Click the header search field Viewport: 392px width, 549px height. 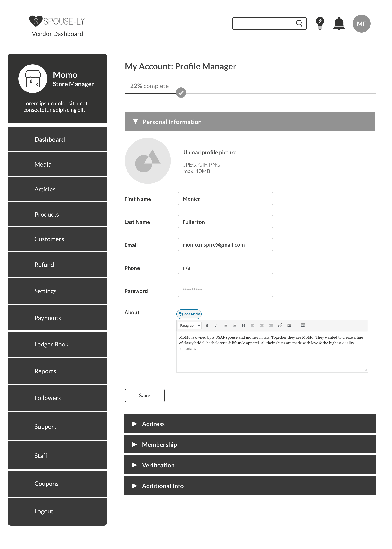[x=269, y=23]
